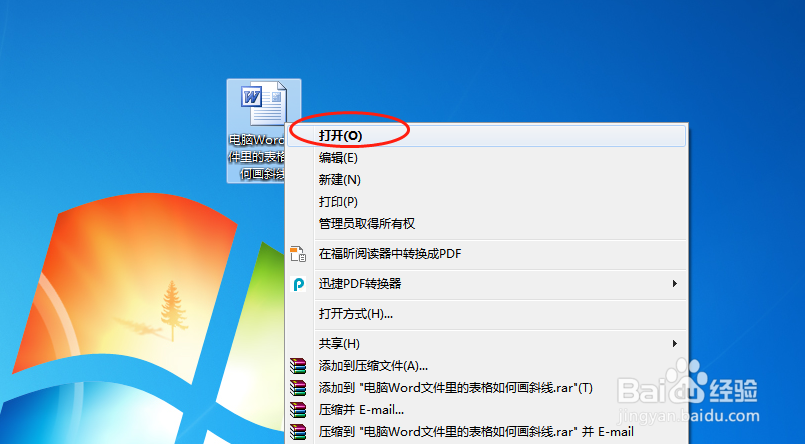The width and height of the screenshot is (805, 444).
Task: Open the 共享(H) submenu entry
Action: click(x=486, y=343)
